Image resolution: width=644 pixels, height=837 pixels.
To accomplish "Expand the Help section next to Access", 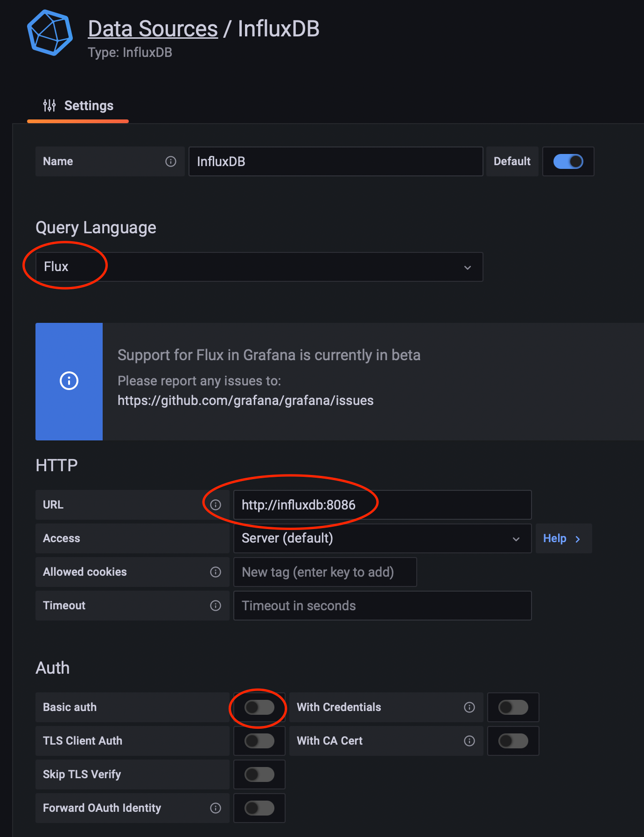I will [x=563, y=538].
